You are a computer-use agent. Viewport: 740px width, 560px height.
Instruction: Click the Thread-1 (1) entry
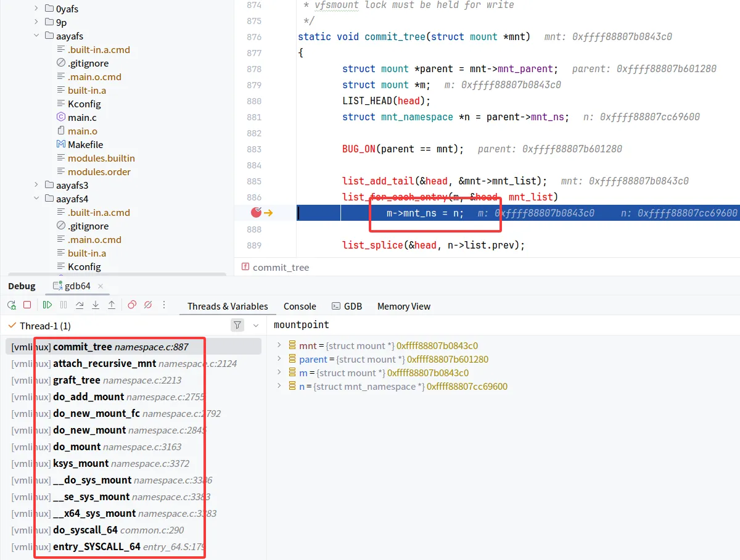click(45, 326)
